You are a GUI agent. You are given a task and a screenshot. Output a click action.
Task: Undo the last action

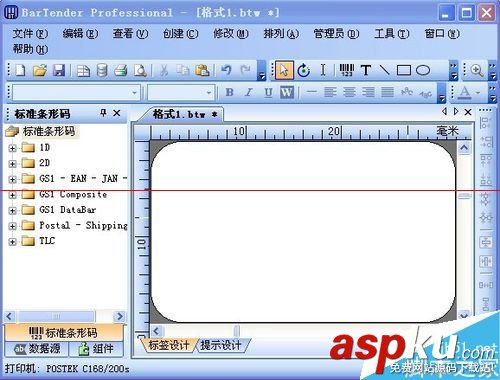point(226,70)
